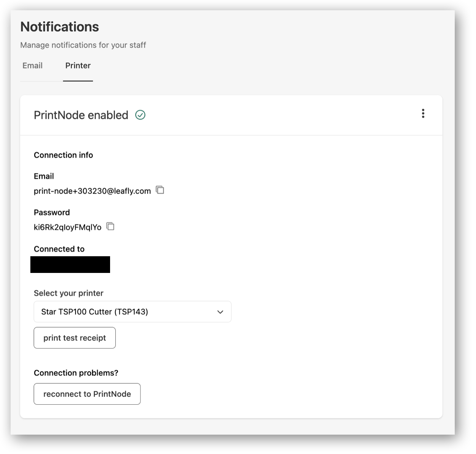Click the Notifications page title

(x=60, y=27)
